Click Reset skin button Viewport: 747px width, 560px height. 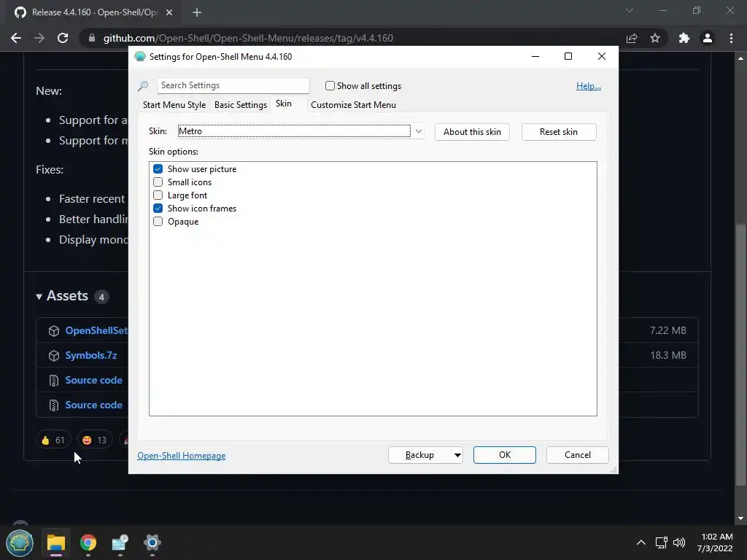[559, 132]
